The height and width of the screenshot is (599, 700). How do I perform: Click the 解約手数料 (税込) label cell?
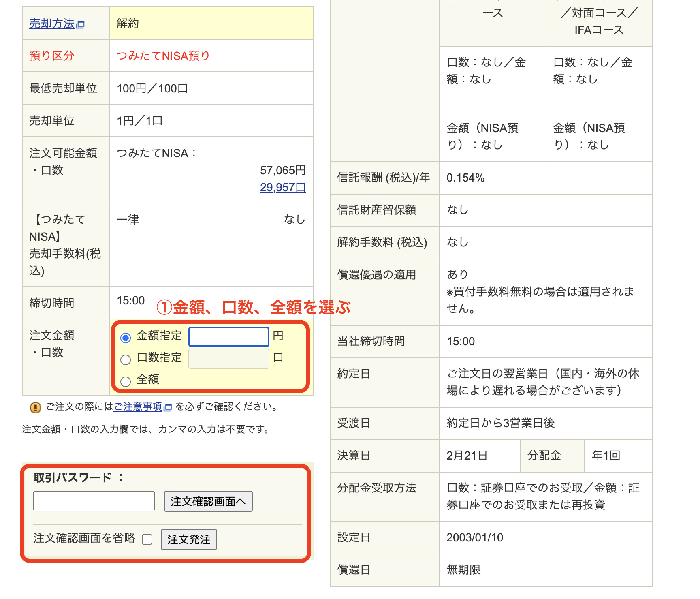point(385,243)
